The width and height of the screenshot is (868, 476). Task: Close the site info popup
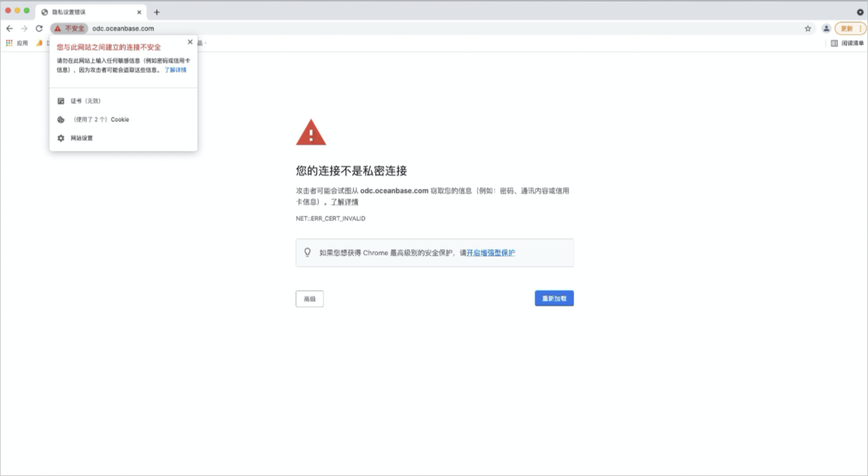pos(190,42)
